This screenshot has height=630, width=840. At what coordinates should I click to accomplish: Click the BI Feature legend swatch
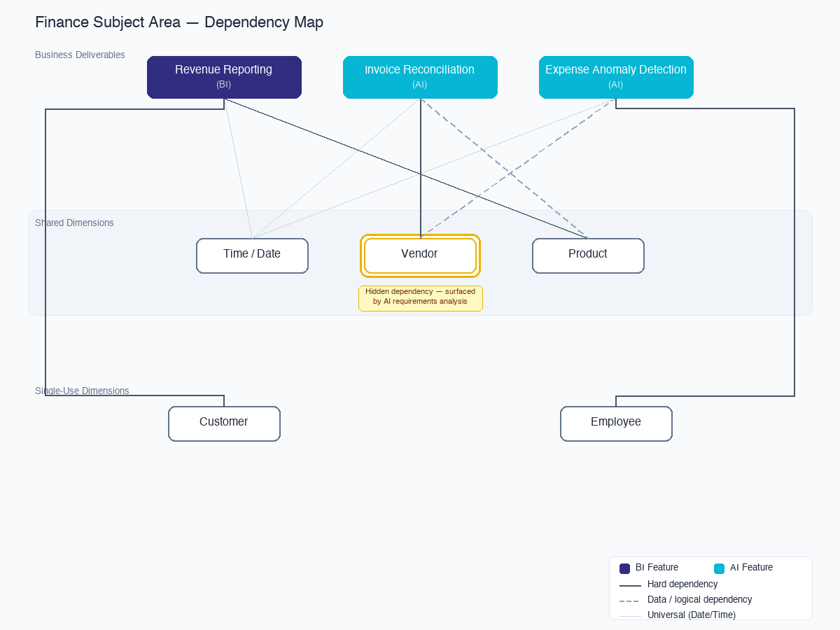tap(624, 568)
